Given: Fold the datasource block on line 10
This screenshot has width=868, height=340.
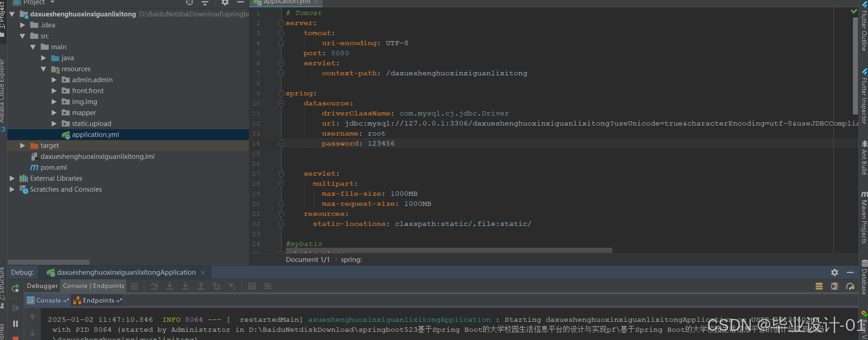Looking at the screenshot, I should [281, 104].
